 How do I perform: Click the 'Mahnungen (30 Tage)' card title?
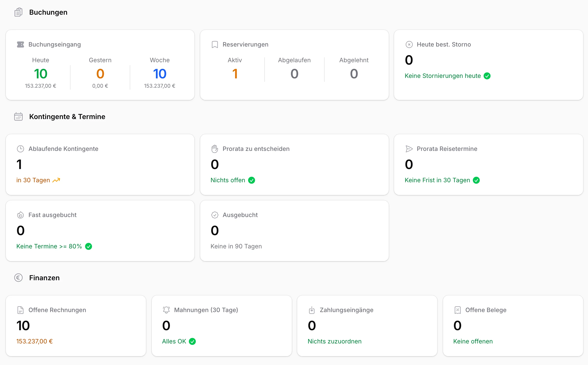tap(206, 310)
